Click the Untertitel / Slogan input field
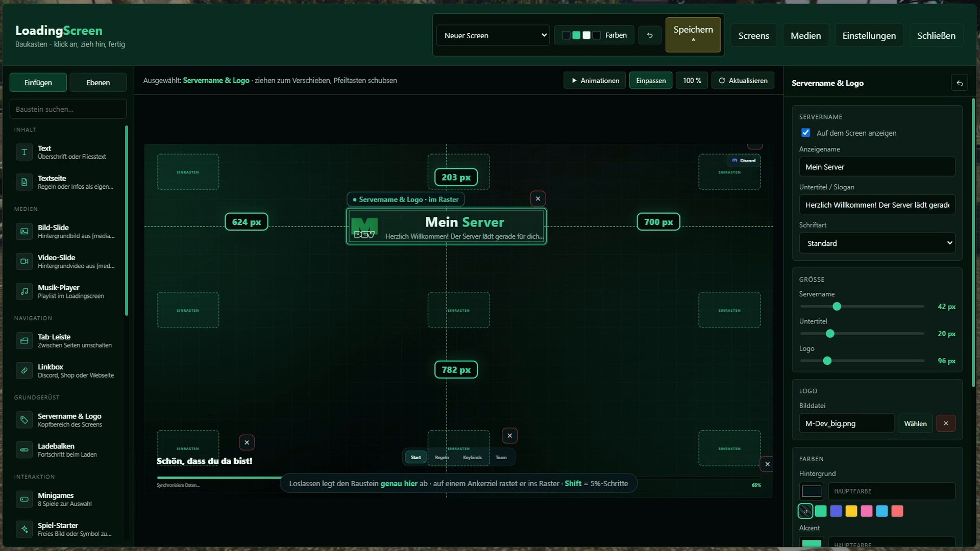980x551 pixels. click(x=877, y=205)
